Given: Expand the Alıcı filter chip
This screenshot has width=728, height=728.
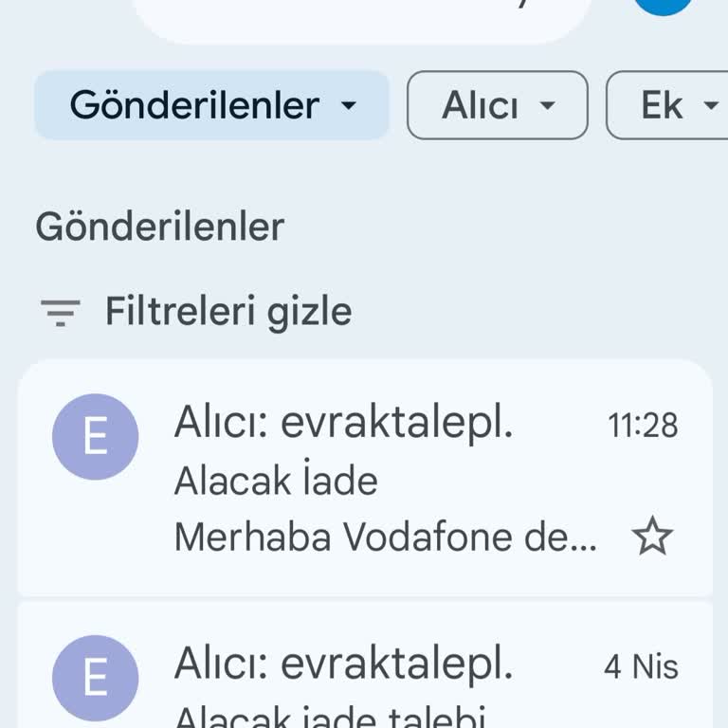Looking at the screenshot, I should coord(497,105).
